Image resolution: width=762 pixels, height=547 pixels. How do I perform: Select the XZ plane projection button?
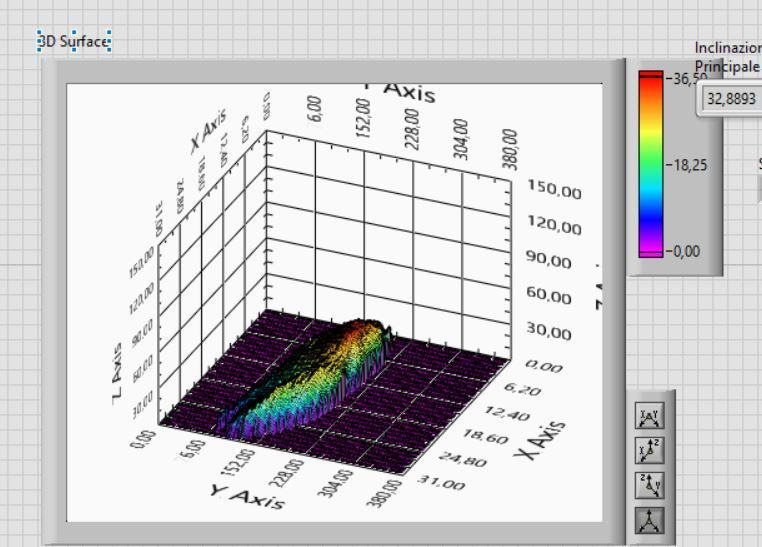(x=649, y=450)
